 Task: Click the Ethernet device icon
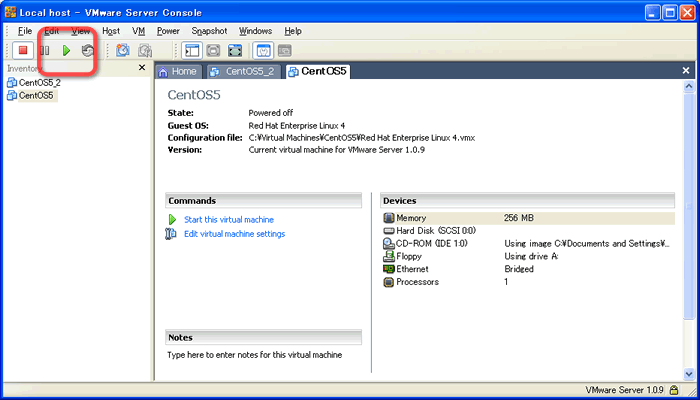[x=389, y=269]
